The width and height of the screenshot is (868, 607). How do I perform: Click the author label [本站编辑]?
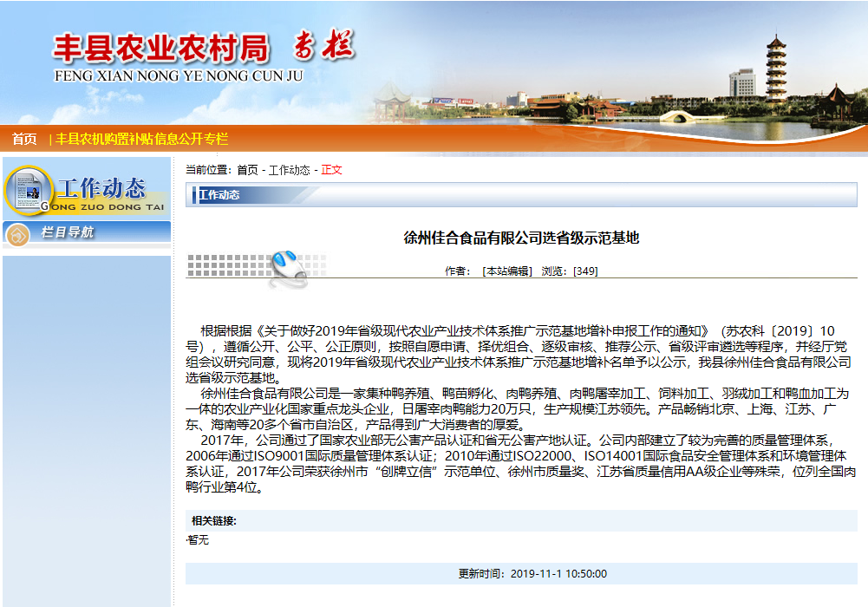point(507,271)
